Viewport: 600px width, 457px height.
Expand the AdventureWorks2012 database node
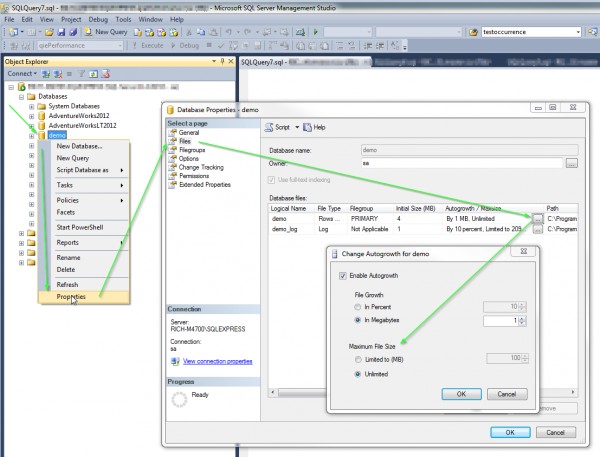[32, 116]
